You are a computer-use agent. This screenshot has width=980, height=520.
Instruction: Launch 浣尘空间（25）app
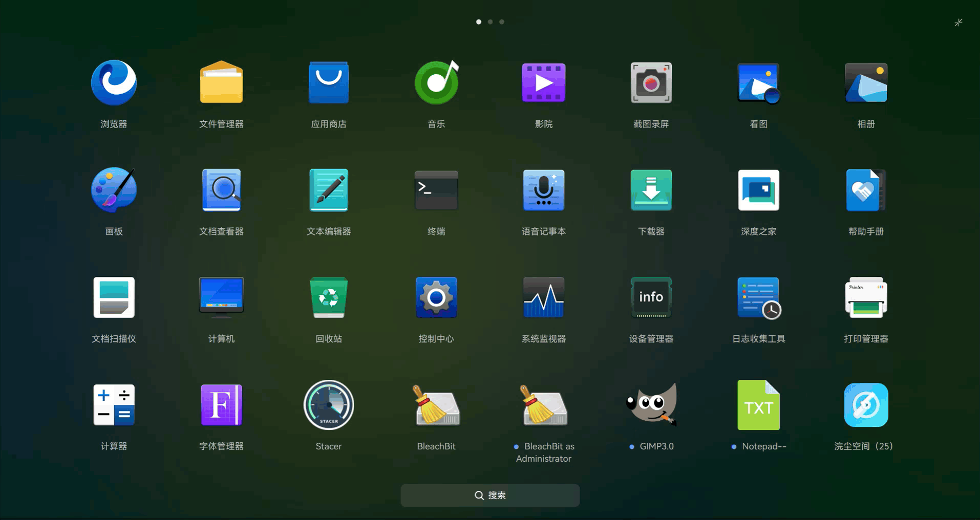point(866,405)
